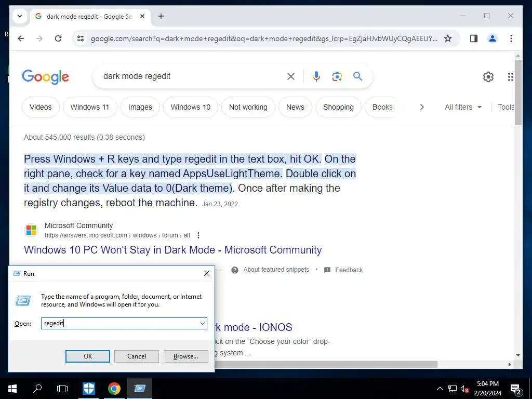Viewport: 532px width, 399px height.
Task: Clear the Google search box text
Action: (x=291, y=76)
